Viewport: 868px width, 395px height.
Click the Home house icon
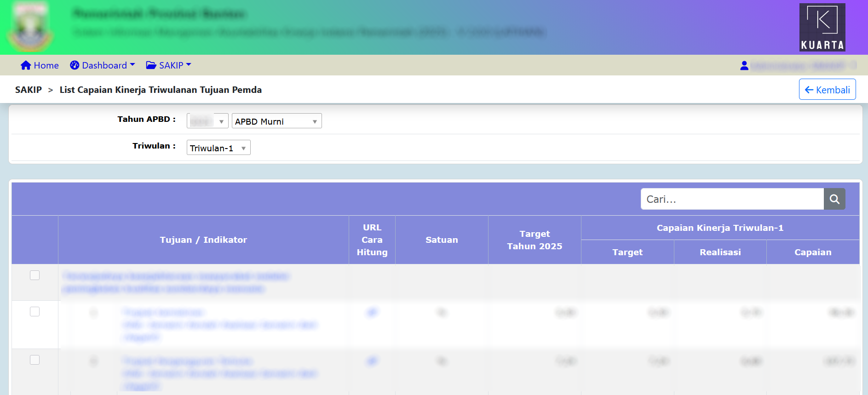tap(26, 65)
